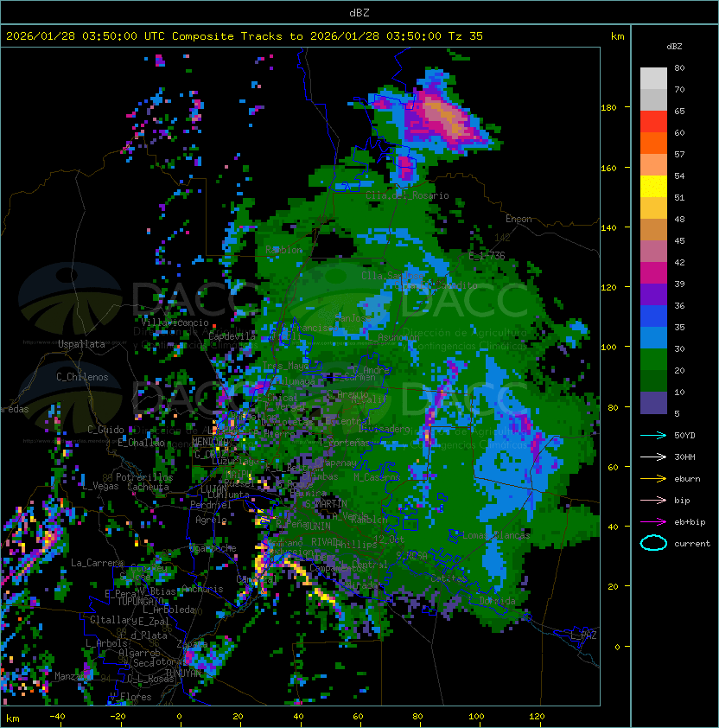Screen dimensions: 719x728
Task: Pick the bright green swatch between 30 and 20
Action: 653,359
